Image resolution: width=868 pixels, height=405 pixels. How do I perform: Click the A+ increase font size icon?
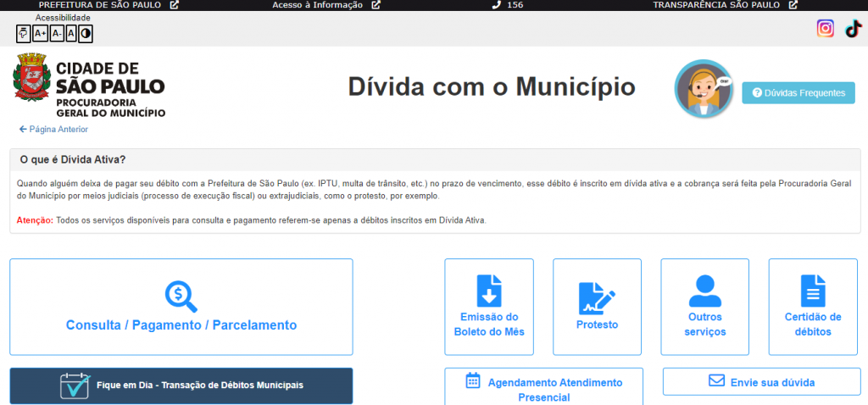[40, 34]
